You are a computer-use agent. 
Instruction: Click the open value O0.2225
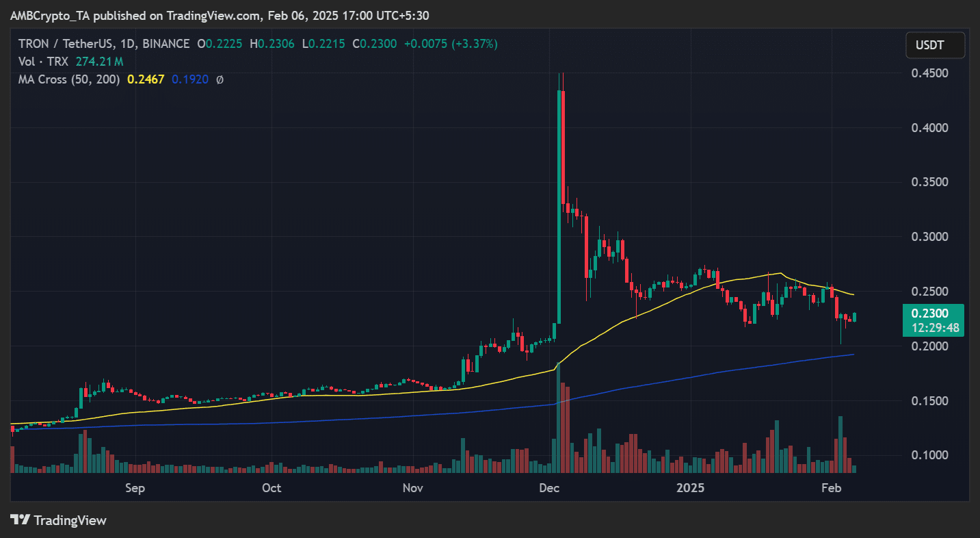pos(220,44)
